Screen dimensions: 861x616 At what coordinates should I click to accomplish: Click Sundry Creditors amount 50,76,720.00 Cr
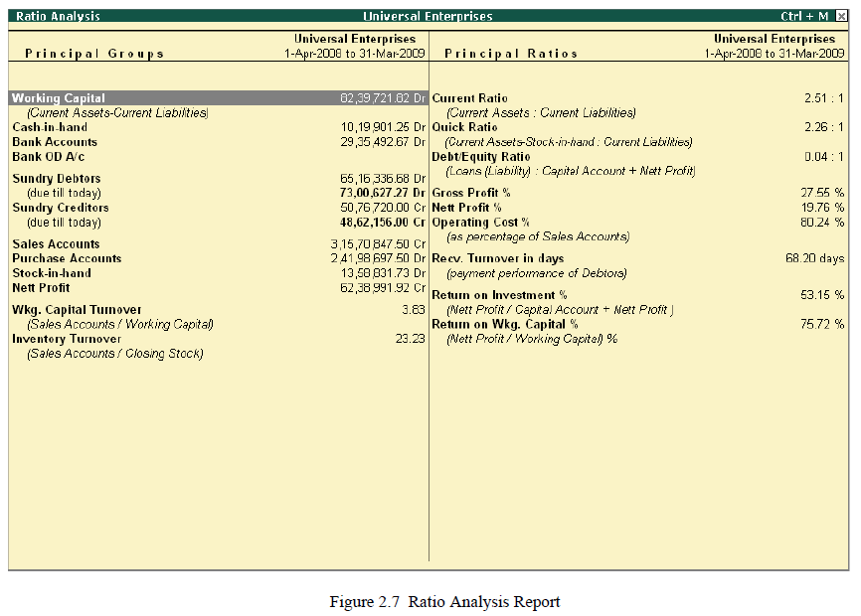tap(383, 208)
